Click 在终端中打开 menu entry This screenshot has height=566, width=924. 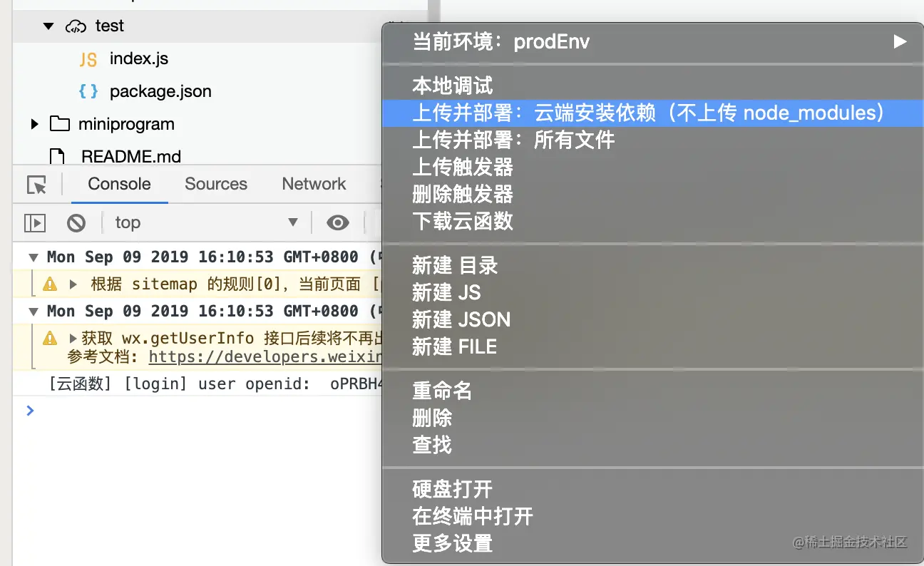click(472, 516)
